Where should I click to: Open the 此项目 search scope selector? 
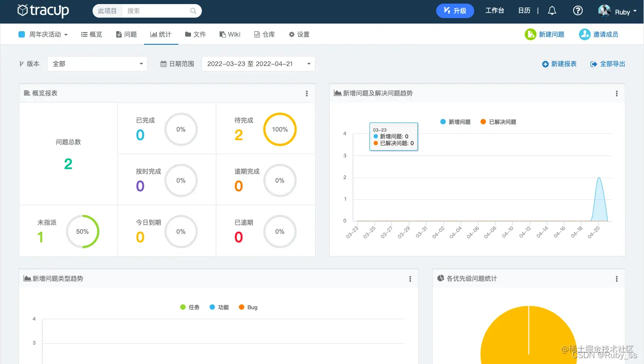point(107,11)
